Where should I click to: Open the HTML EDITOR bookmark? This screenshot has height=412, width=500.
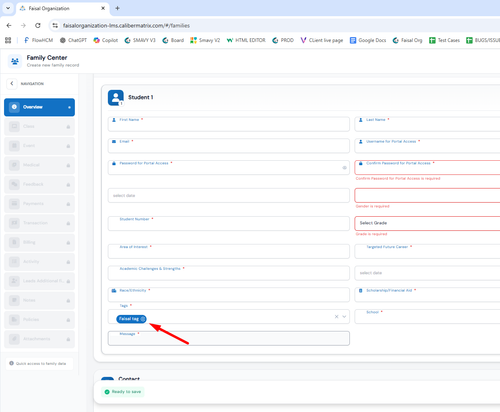click(246, 40)
